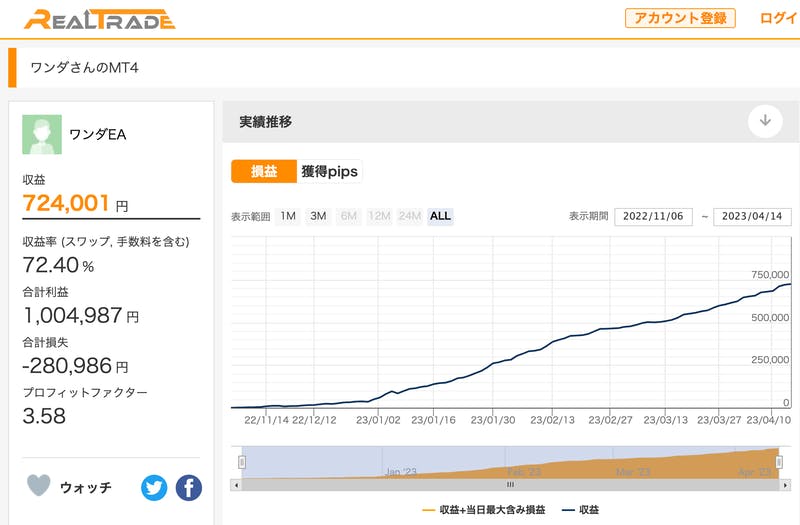Click the right range handle in the navigator
Screen dimensions: 800x525
pyautogui.click(x=779, y=462)
